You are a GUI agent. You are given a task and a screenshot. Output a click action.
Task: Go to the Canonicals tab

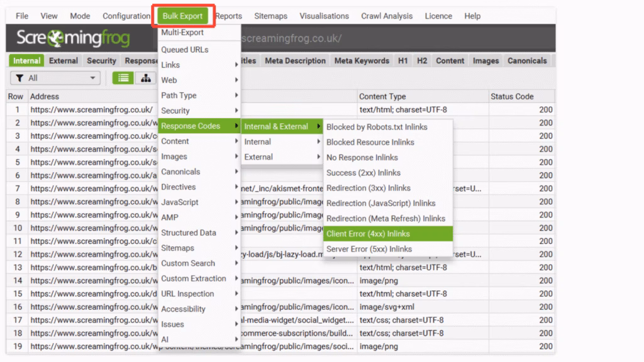pos(527,61)
